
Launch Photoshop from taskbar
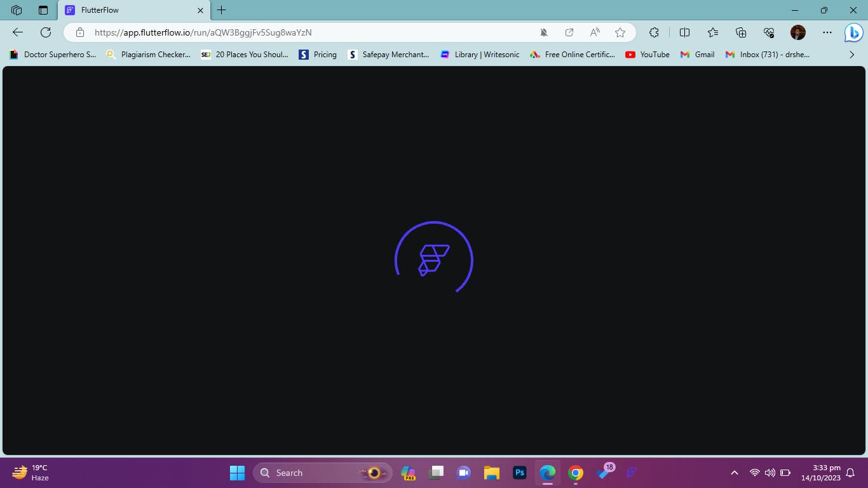(520, 473)
